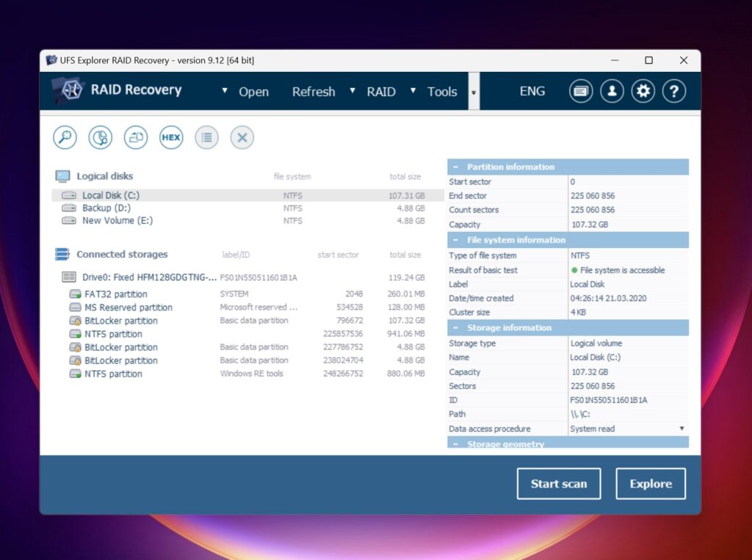Open the virtual keyboard icon

tap(581, 90)
